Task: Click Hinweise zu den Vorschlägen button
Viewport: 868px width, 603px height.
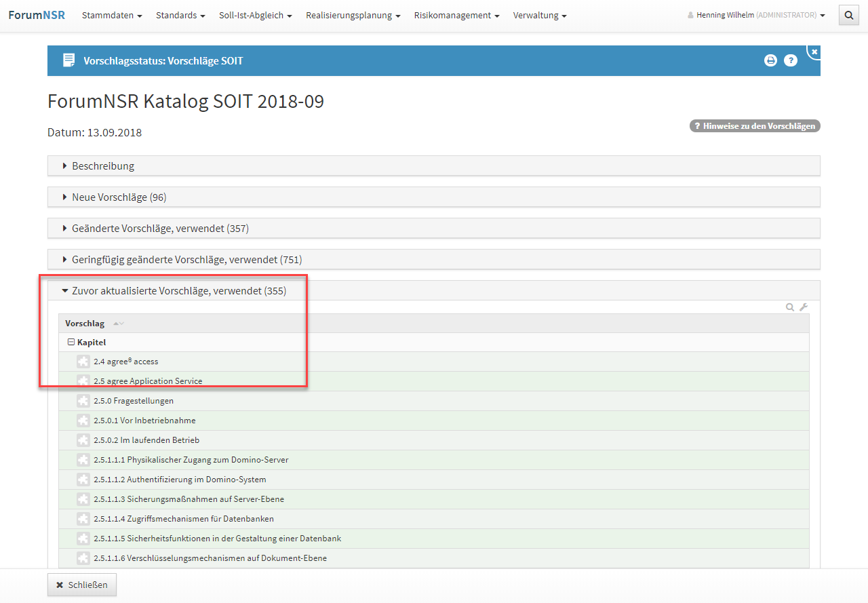Action: point(755,126)
